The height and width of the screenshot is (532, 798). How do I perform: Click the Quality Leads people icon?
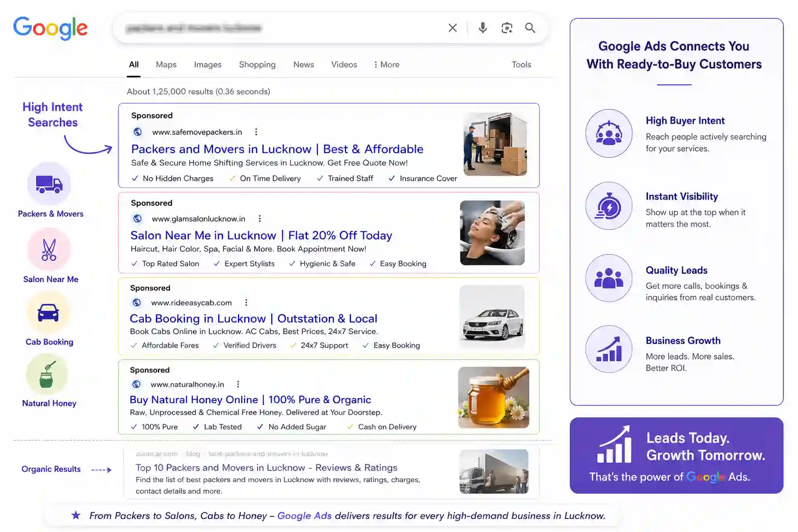coord(609,278)
